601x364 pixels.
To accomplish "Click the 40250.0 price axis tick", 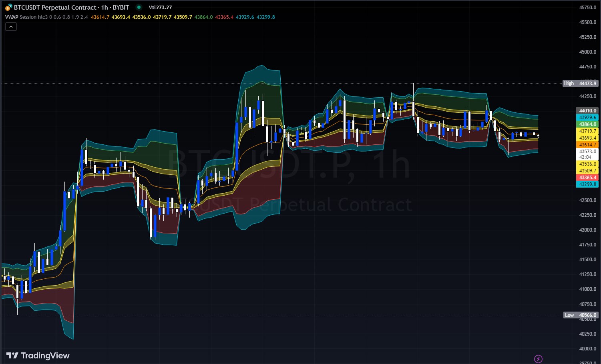I will pos(588,334).
